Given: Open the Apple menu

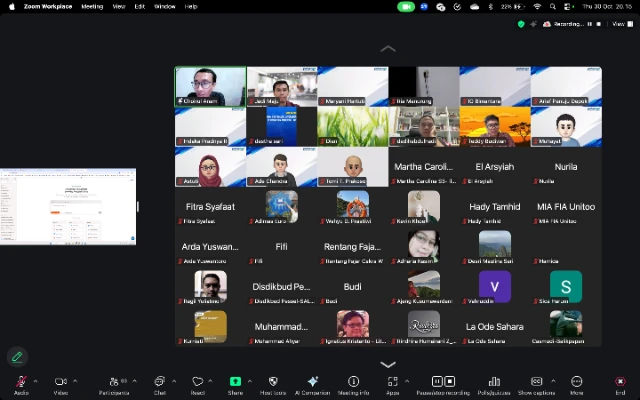Looking at the screenshot, I should click(12, 7).
